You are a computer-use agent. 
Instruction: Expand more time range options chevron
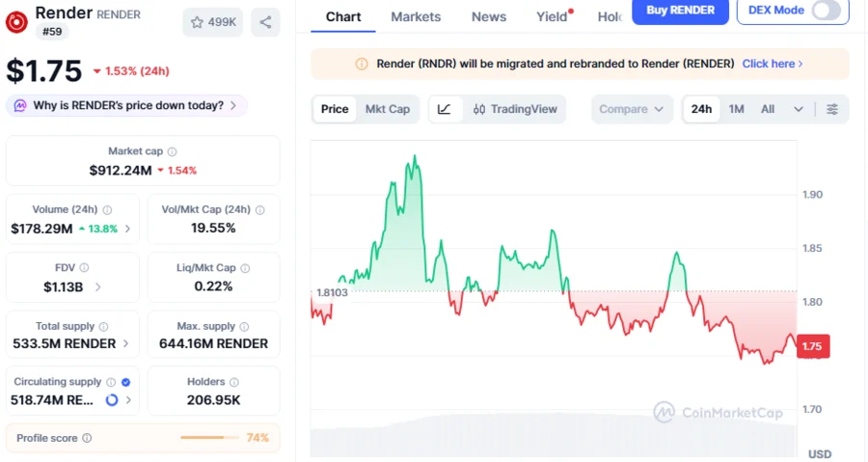(x=799, y=109)
